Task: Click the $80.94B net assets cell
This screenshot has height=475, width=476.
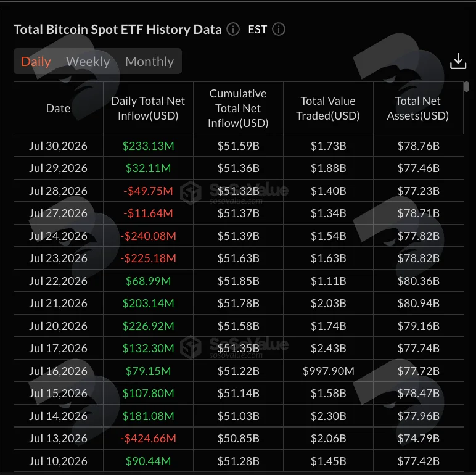Action: [x=418, y=303]
